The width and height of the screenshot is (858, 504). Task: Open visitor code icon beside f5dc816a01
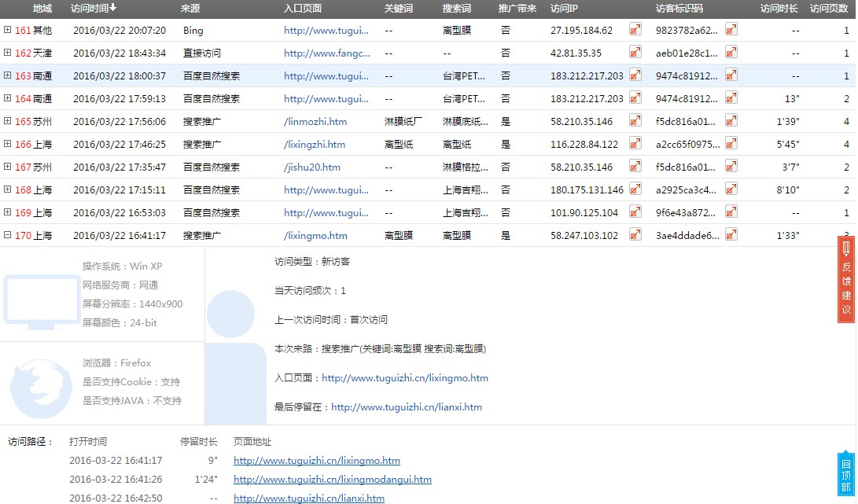coord(731,121)
